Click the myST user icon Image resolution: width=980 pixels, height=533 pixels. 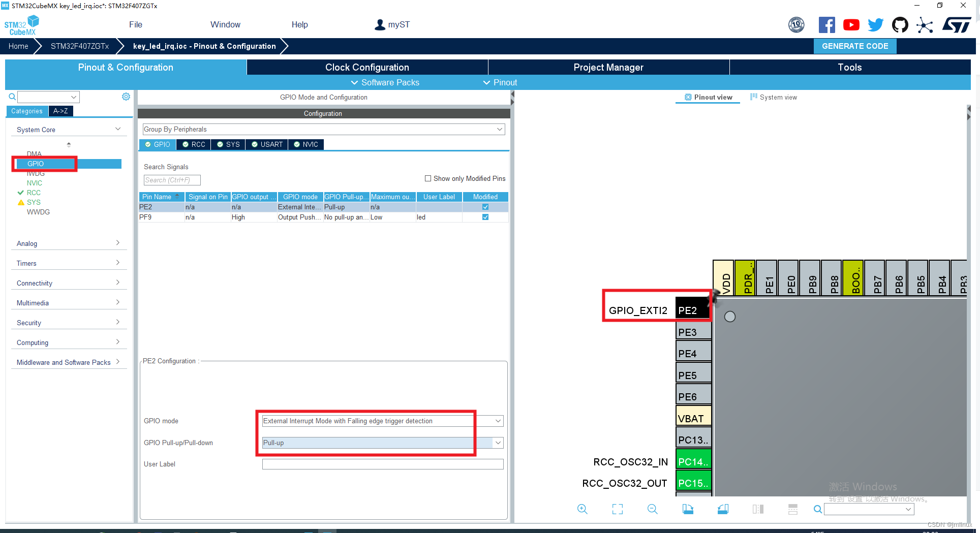click(380, 25)
